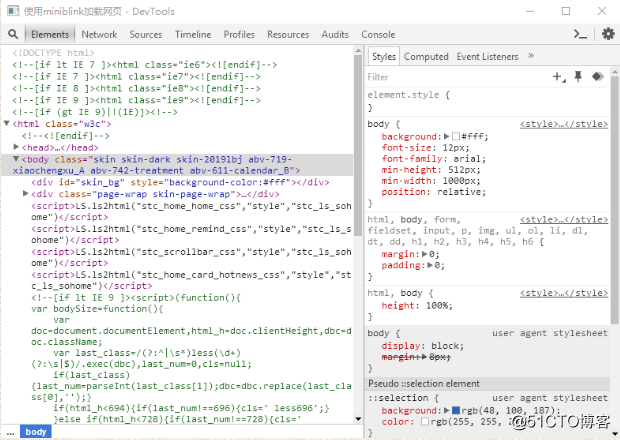
Task: Click the height: 100% property
Action: pos(417,306)
